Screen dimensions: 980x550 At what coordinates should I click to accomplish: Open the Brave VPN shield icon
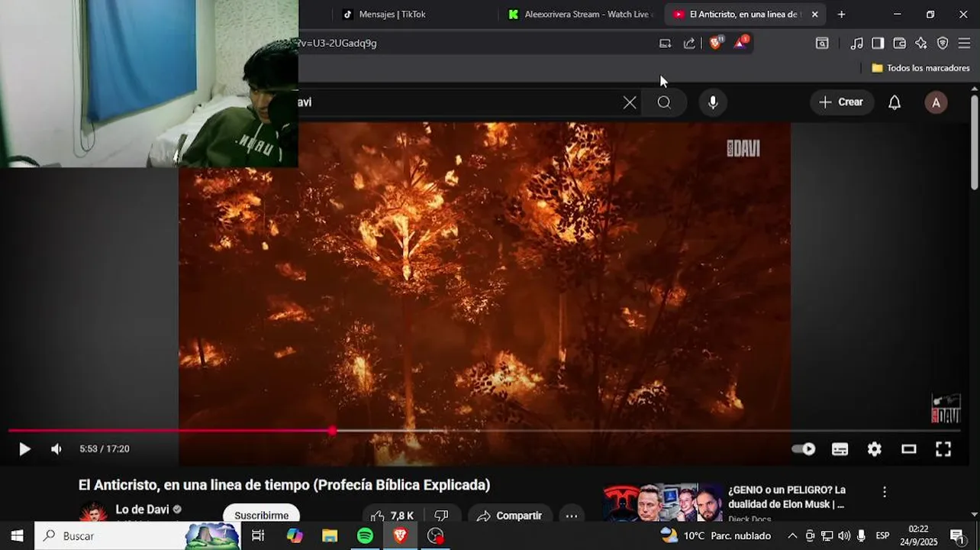coord(943,44)
